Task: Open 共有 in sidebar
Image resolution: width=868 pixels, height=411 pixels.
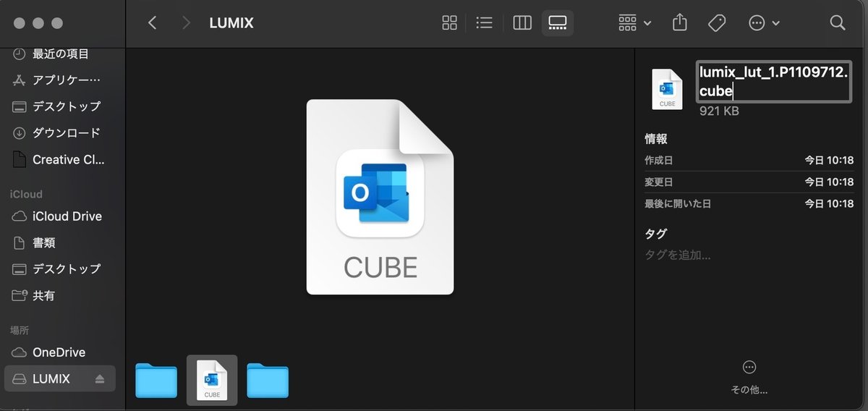Action: click(x=60, y=296)
